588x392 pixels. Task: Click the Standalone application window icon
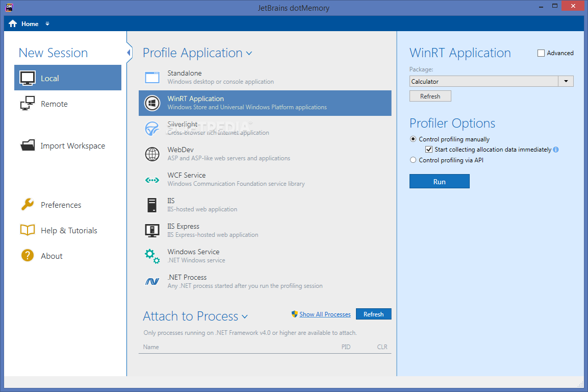coord(152,78)
